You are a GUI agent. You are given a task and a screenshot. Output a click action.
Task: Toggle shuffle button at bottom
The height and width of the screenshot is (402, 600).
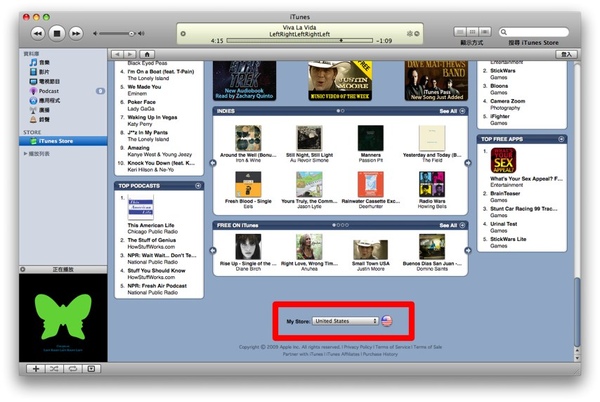tap(54, 369)
